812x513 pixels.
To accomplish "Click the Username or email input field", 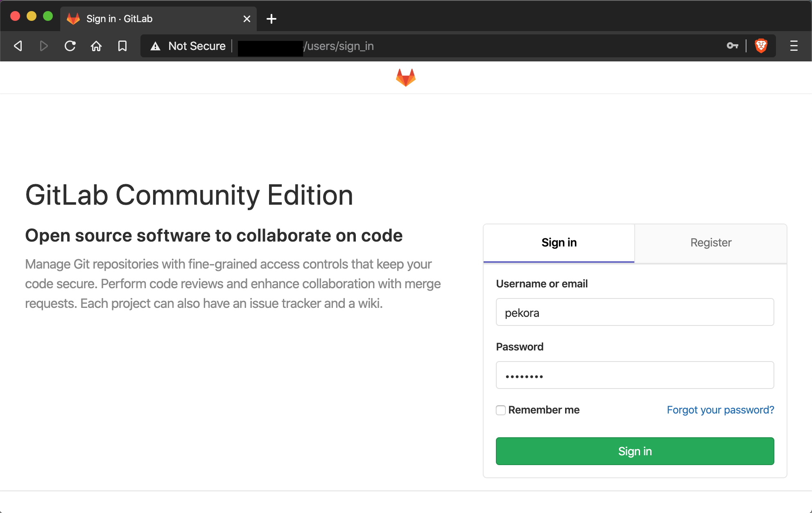I will tap(635, 312).
